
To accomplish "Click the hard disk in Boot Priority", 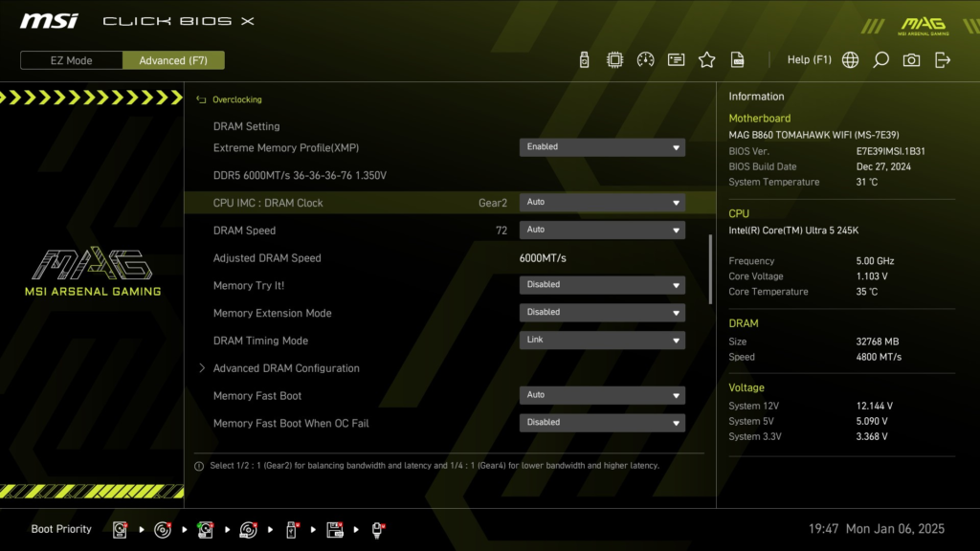I will coord(120,529).
